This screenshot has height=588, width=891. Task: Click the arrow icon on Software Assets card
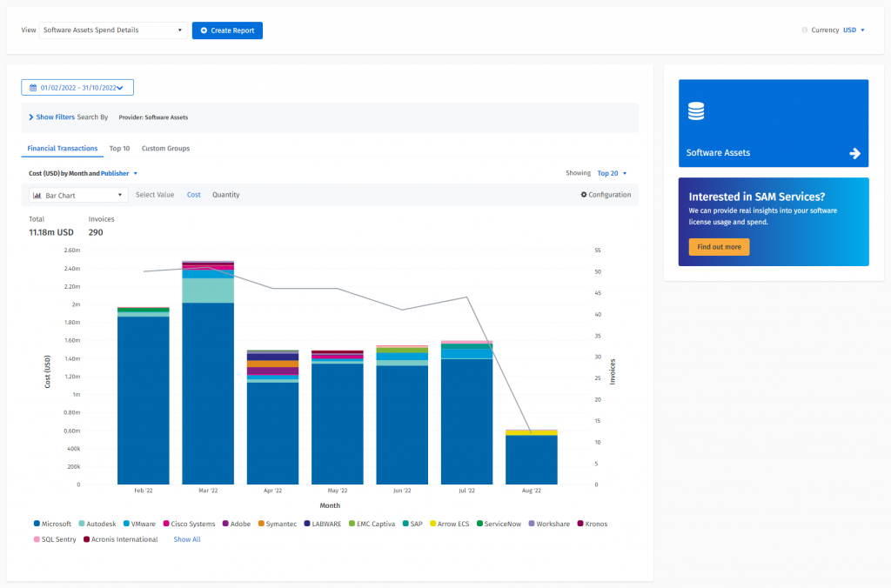coord(854,153)
